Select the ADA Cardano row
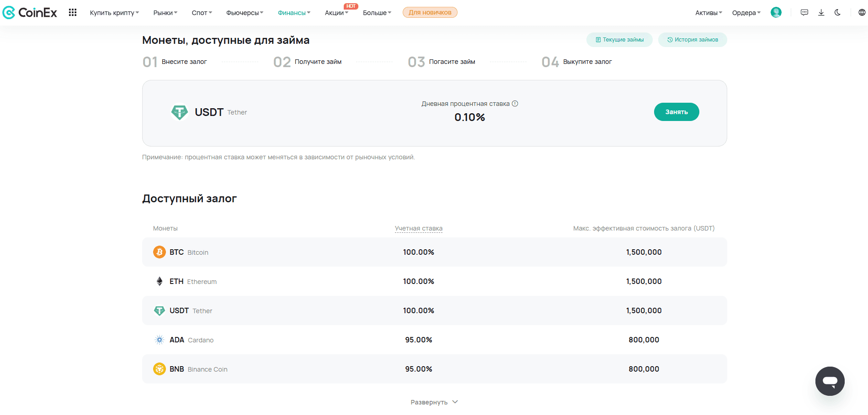 [x=434, y=340]
